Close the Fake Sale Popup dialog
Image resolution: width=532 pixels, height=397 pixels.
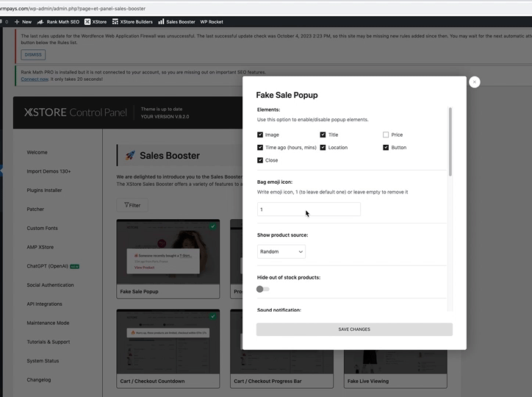click(x=475, y=82)
